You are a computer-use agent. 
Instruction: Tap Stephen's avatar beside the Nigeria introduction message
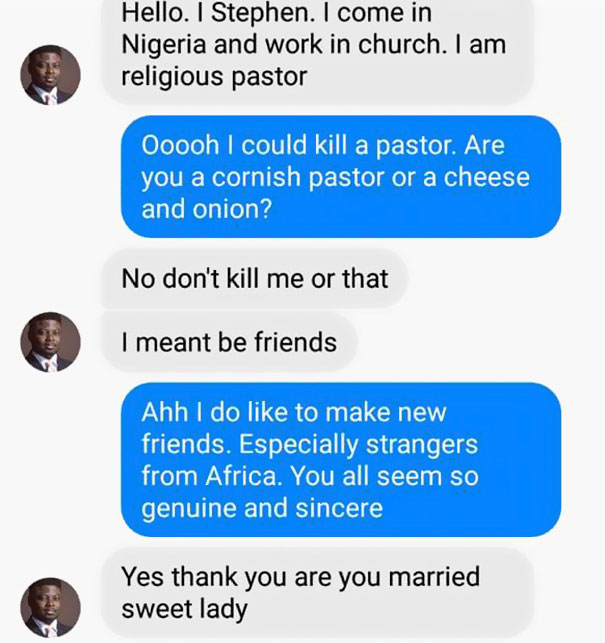(x=50, y=75)
